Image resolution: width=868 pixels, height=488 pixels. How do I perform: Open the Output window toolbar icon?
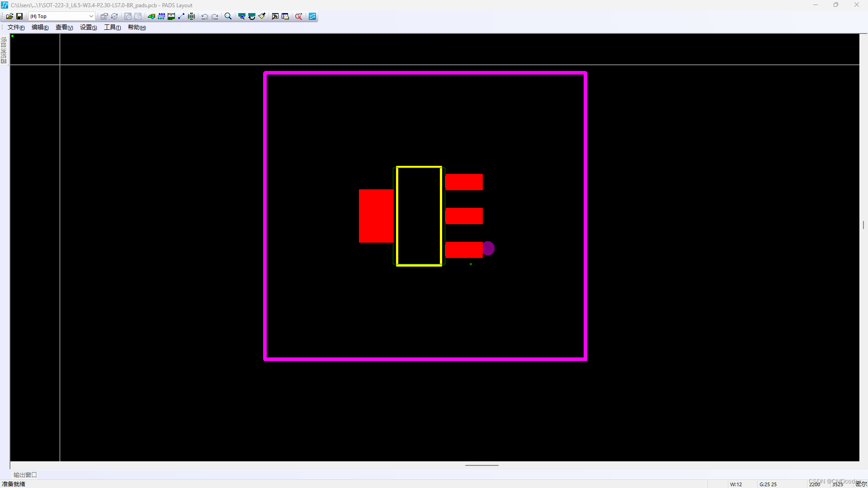pos(275,16)
